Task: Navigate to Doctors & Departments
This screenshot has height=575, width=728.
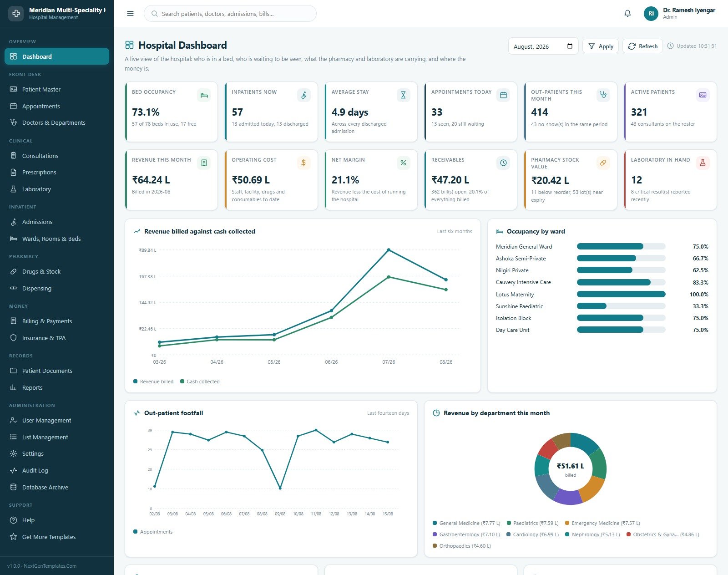Action: point(57,122)
